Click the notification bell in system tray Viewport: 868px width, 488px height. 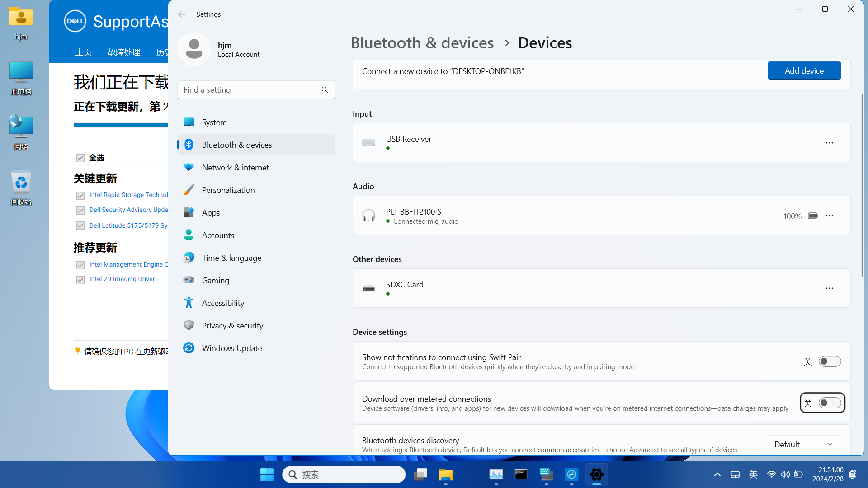(x=853, y=474)
